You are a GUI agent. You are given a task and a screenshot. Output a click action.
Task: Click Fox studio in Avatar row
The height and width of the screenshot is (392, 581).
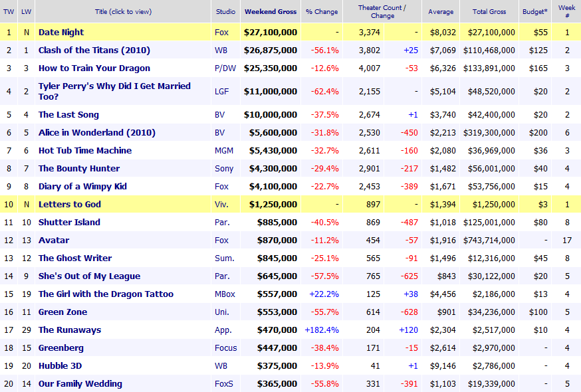221,240
